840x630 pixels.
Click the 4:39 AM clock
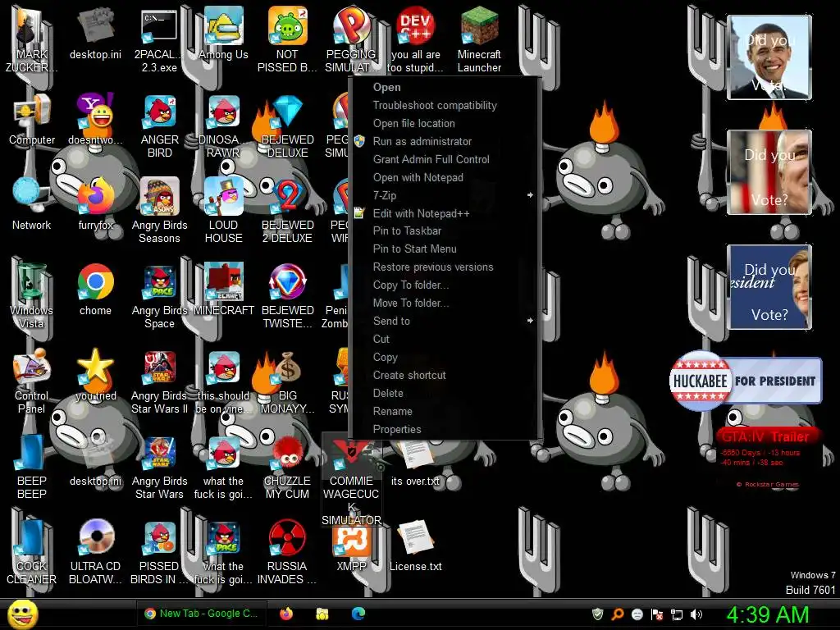point(767,614)
